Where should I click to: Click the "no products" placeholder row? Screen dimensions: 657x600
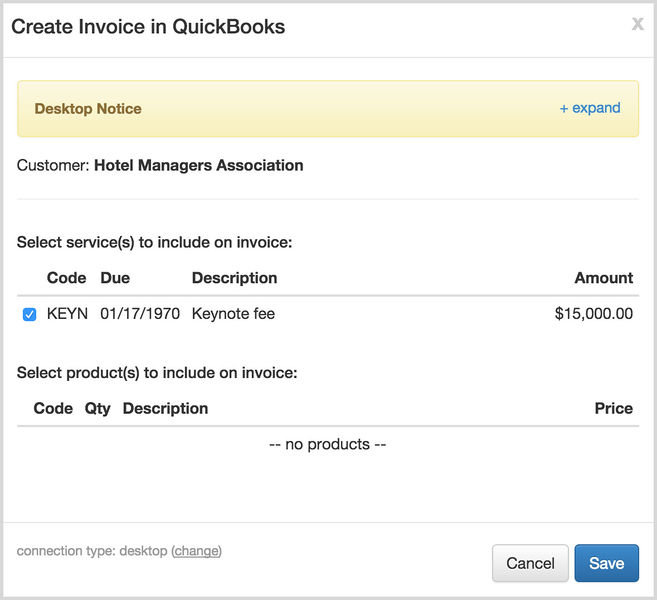click(x=328, y=444)
